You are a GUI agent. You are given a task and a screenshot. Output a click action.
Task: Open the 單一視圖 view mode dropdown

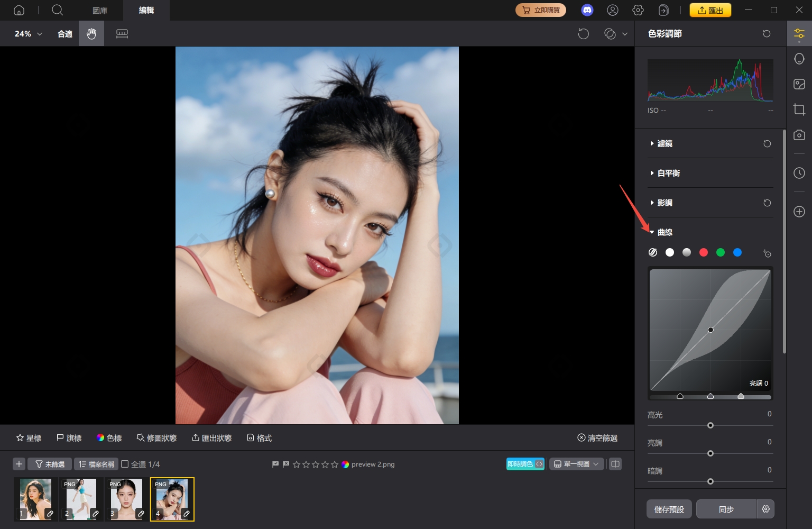(576, 463)
